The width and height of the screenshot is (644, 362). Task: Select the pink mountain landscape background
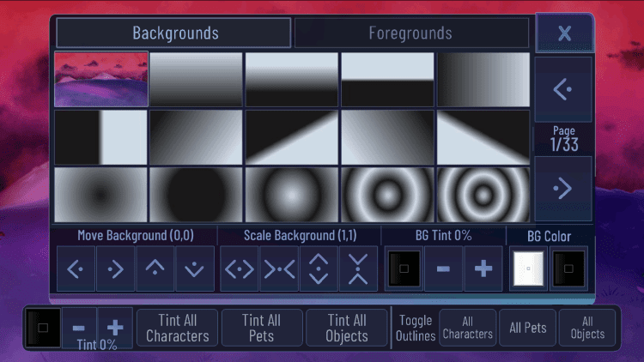pyautogui.click(x=101, y=79)
